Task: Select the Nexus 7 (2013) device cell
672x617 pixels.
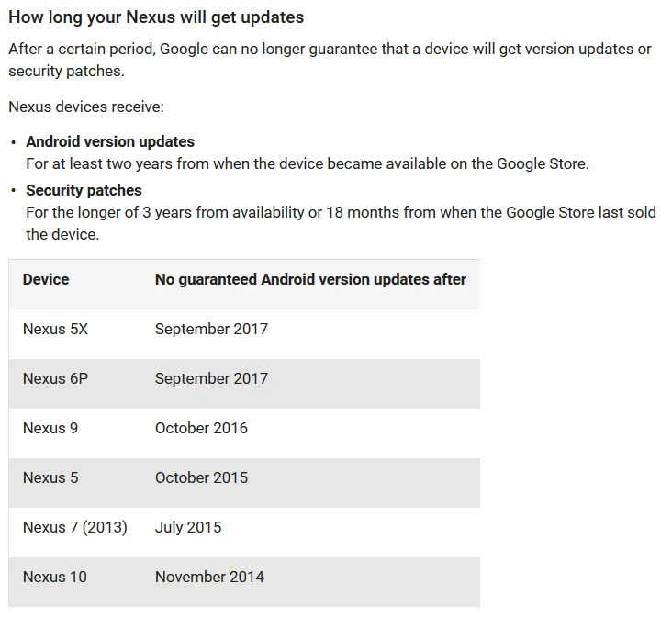Action: (75, 527)
